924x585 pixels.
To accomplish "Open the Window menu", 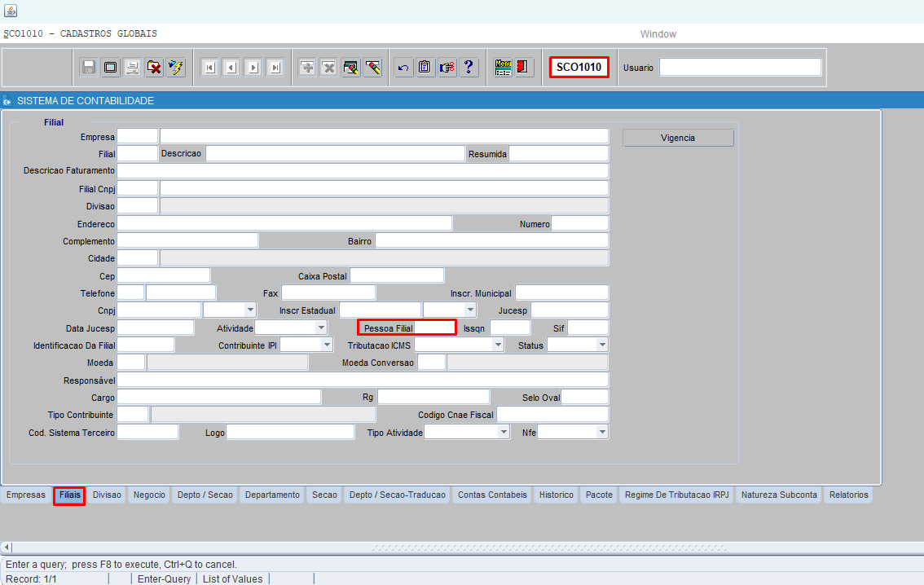I will click(658, 34).
